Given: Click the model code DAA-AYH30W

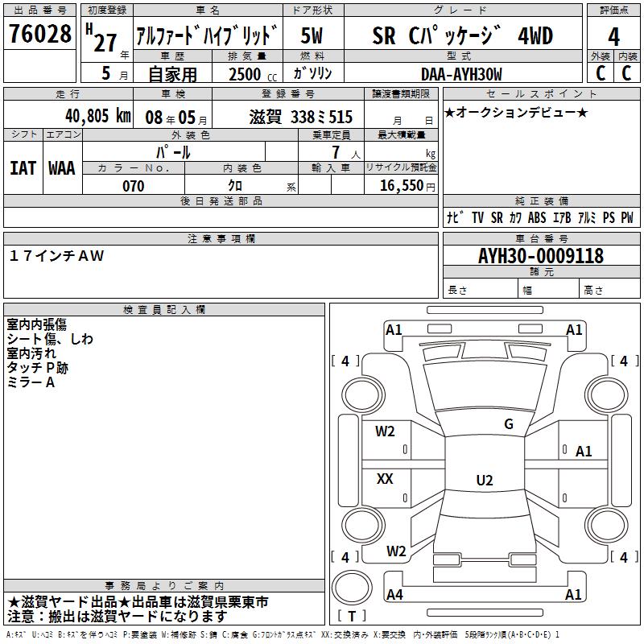Looking at the screenshot, I should [x=461, y=74].
